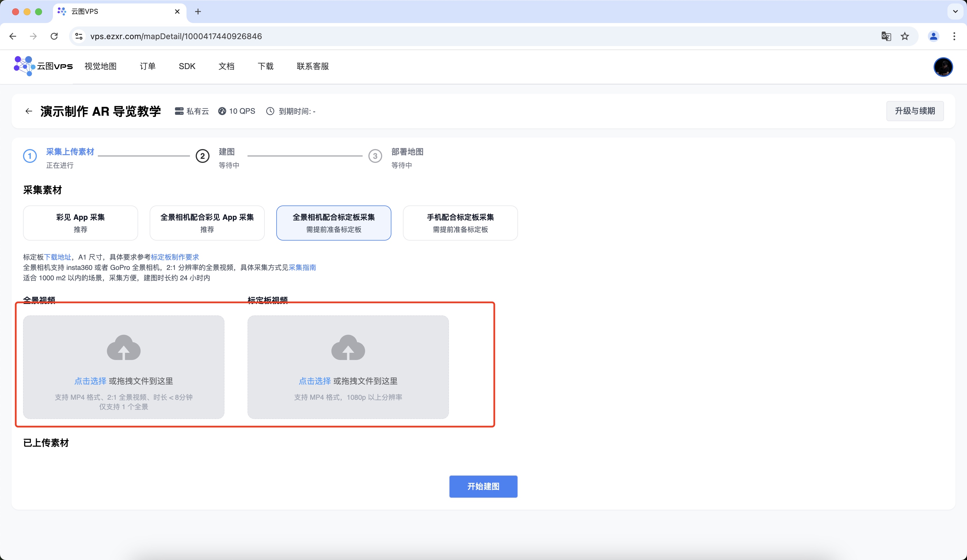Click 点击选择 under 全景视频
967x560 pixels.
pos(90,381)
